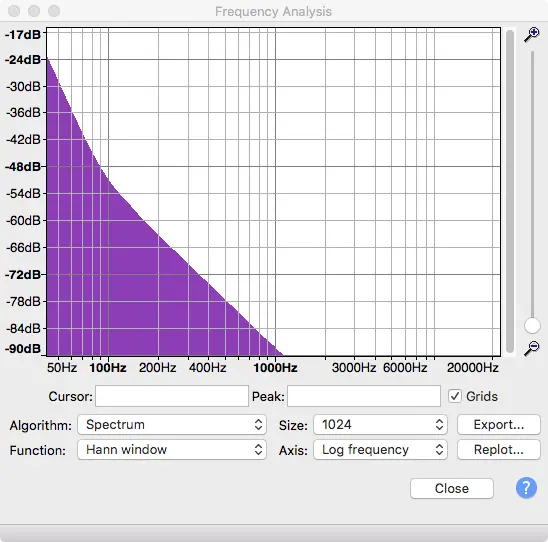This screenshot has width=548, height=542.
Task: Click the -72dB axis label
Action: click(x=23, y=274)
